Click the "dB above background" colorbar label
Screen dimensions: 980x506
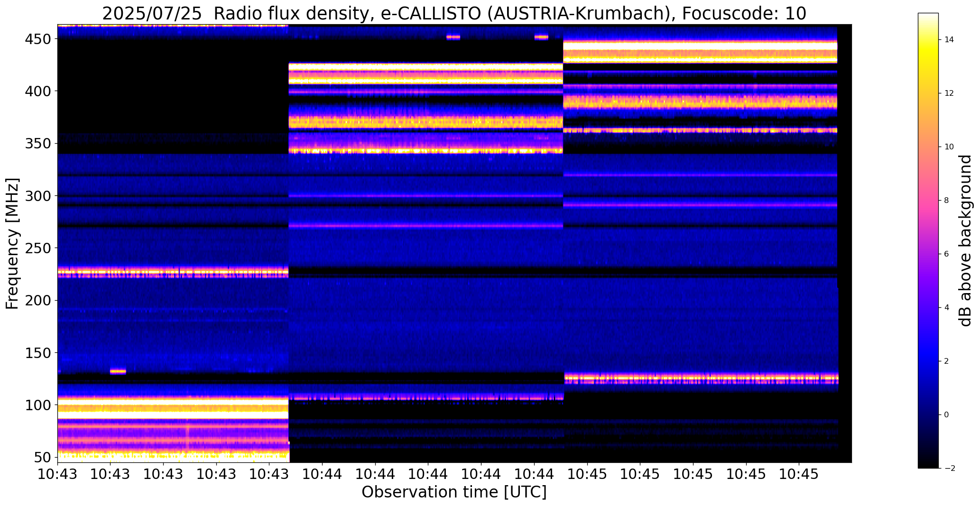click(965, 240)
